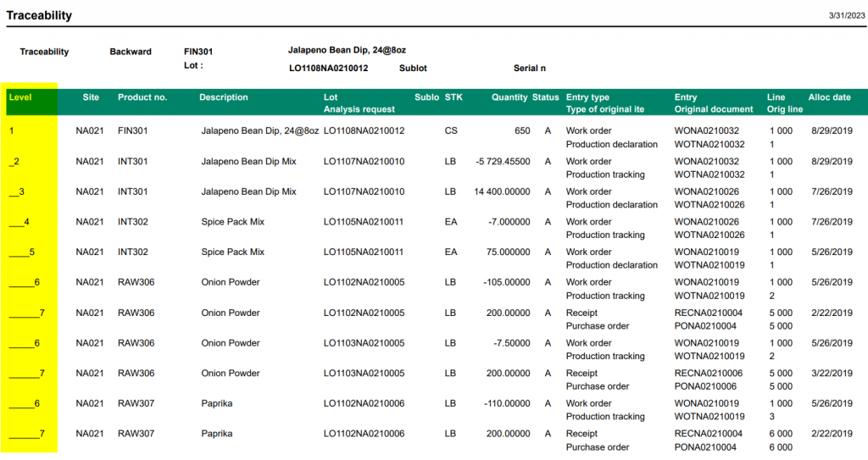Screen dimensions: 868x460
Task: Click lot number LO1108NA0210012 in the header
Action: coord(329,68)
